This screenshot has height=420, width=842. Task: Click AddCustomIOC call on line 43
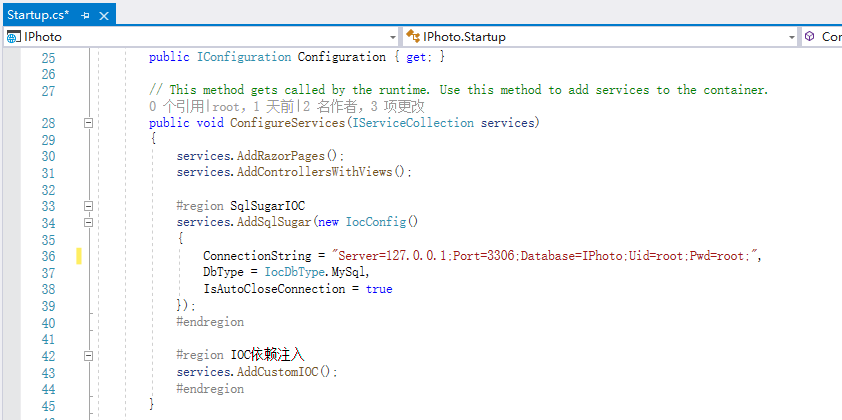278,372
